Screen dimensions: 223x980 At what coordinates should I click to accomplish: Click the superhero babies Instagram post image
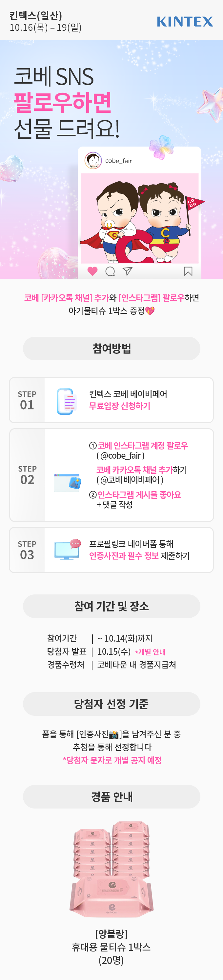tap(140, 218)
